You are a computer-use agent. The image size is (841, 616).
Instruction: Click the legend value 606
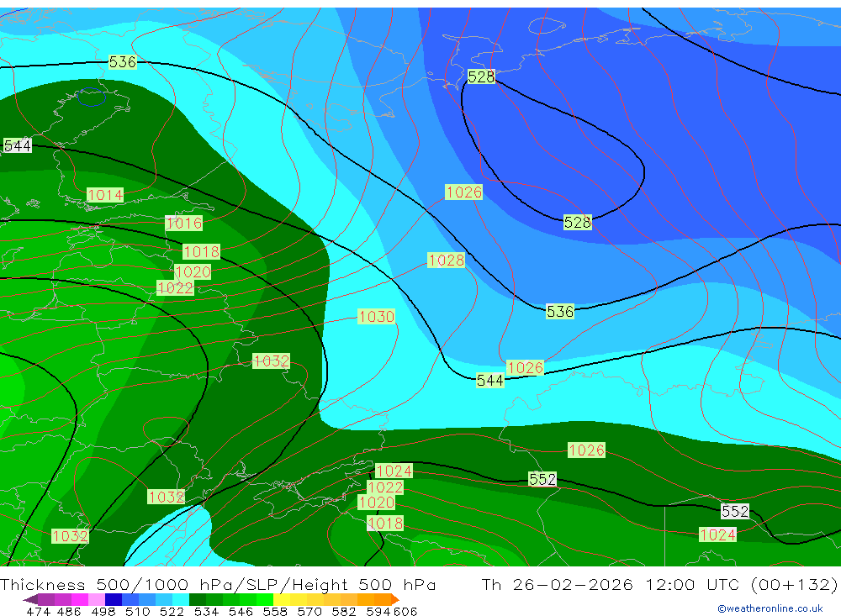405,612
